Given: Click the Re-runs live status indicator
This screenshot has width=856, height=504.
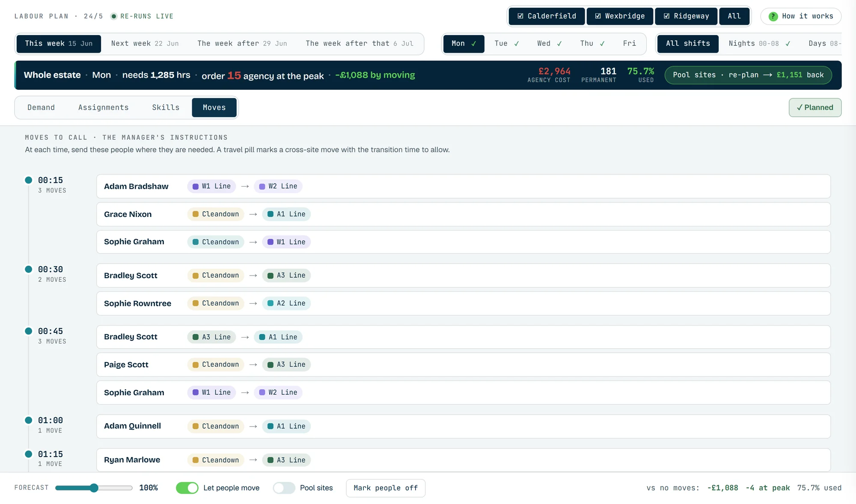Looking at the screenshot, I should tap(142, 16).
